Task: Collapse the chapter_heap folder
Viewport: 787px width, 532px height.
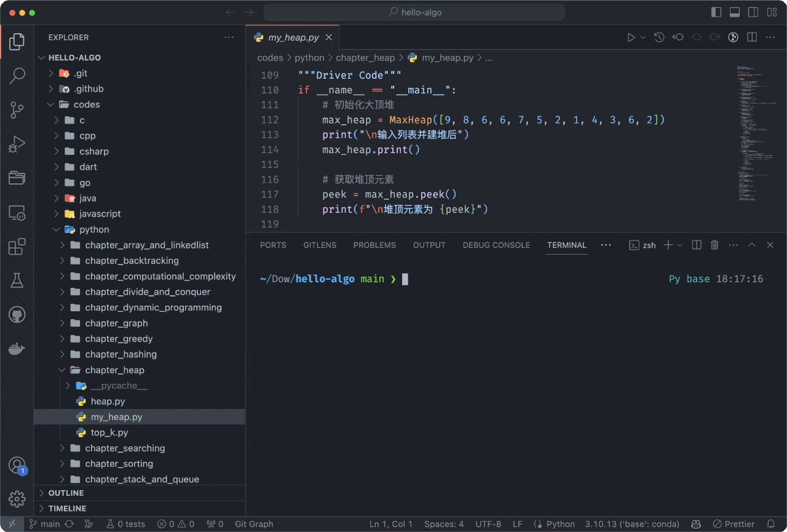Action: click(114, 370)
